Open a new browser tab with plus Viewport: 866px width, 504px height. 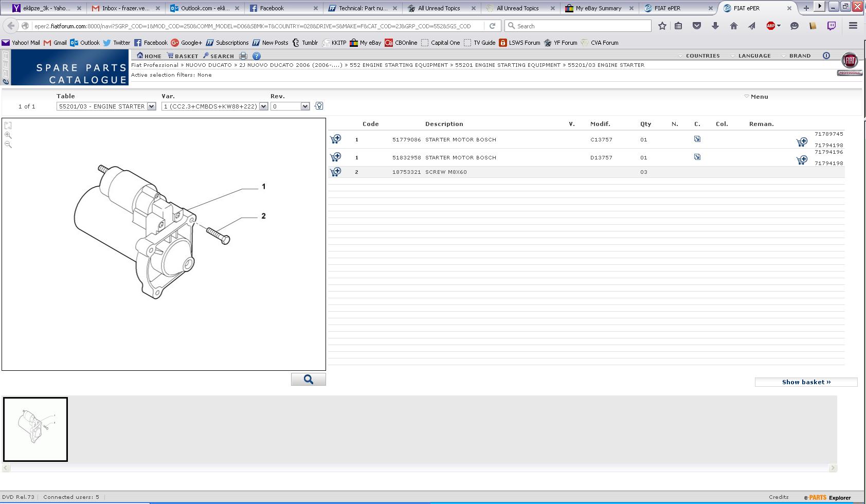click(806, 8)
